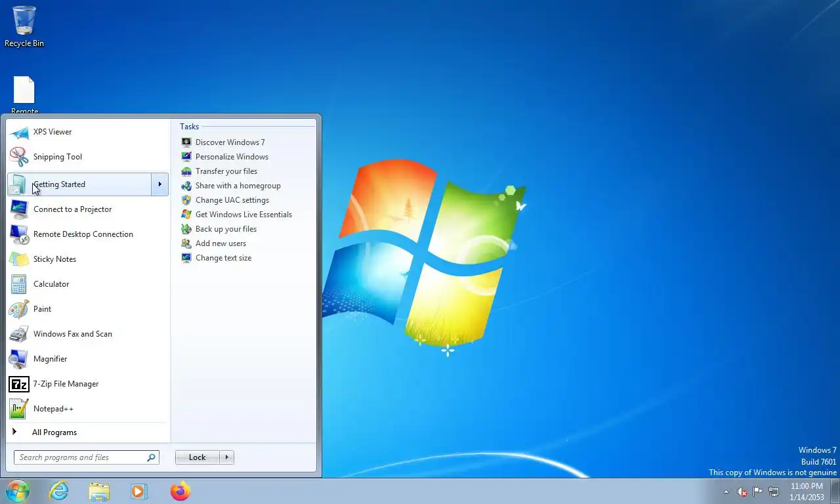This screenshot has height=504, width=840.
Task: Click Change text size icon
Action: pos(186,258)
